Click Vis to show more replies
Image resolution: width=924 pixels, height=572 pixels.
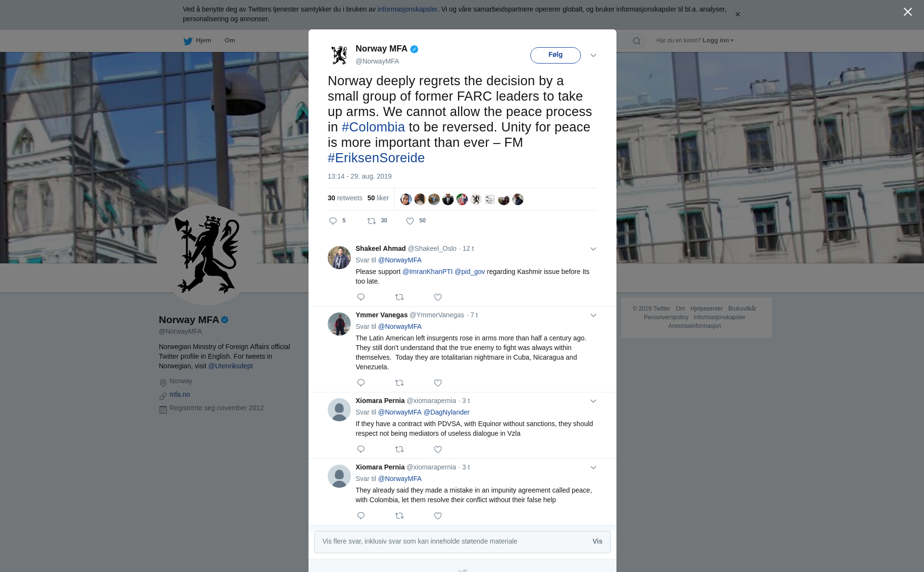[x=597, y=541]
